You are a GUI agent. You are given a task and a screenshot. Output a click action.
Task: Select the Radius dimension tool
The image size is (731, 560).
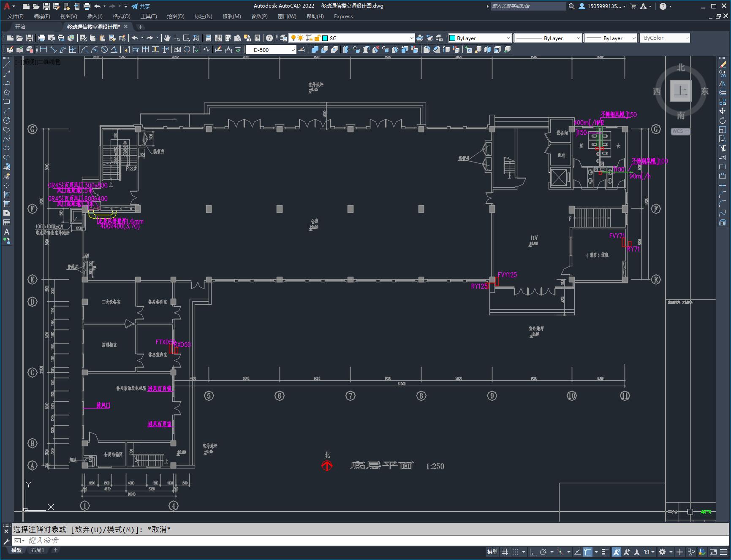(85, 49)
